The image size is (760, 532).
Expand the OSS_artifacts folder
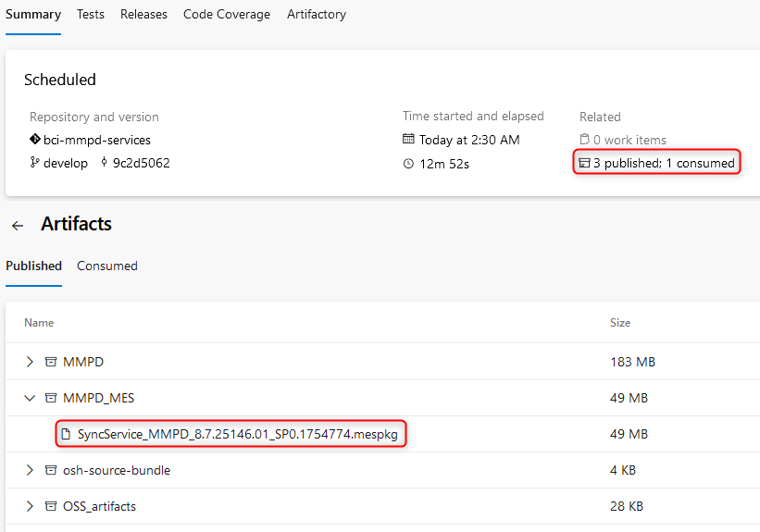[30, 506]
